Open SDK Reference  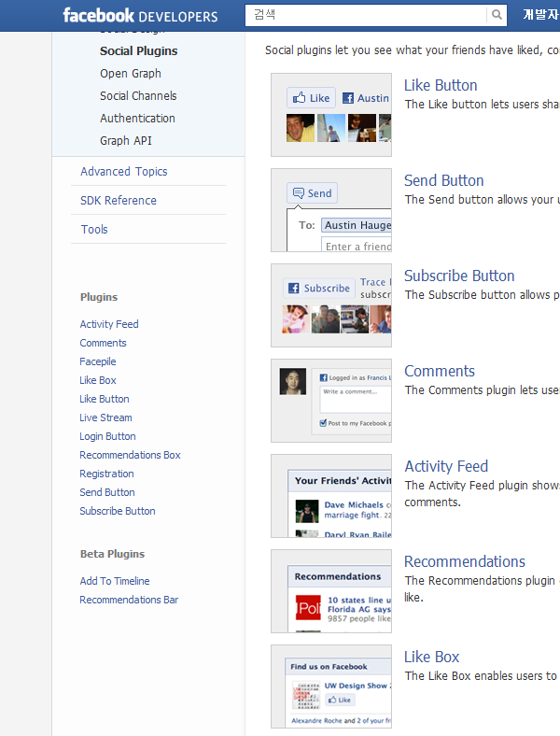tap(119, 201)
